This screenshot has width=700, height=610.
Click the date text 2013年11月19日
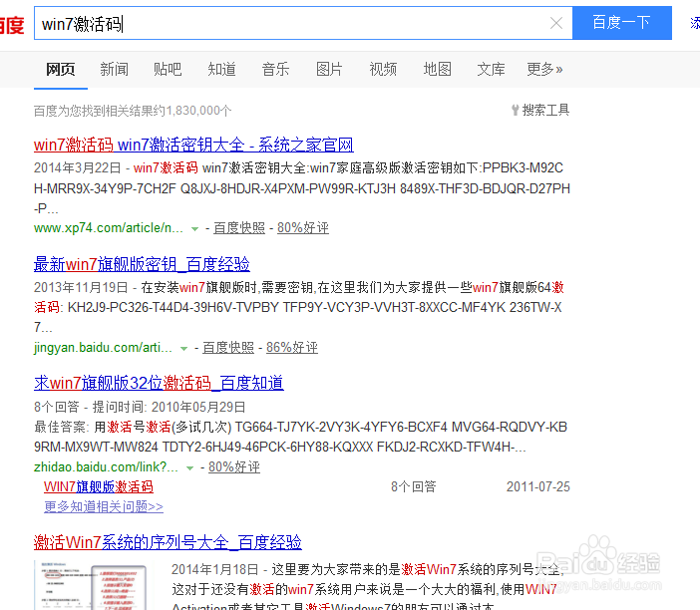coord(81,287)
